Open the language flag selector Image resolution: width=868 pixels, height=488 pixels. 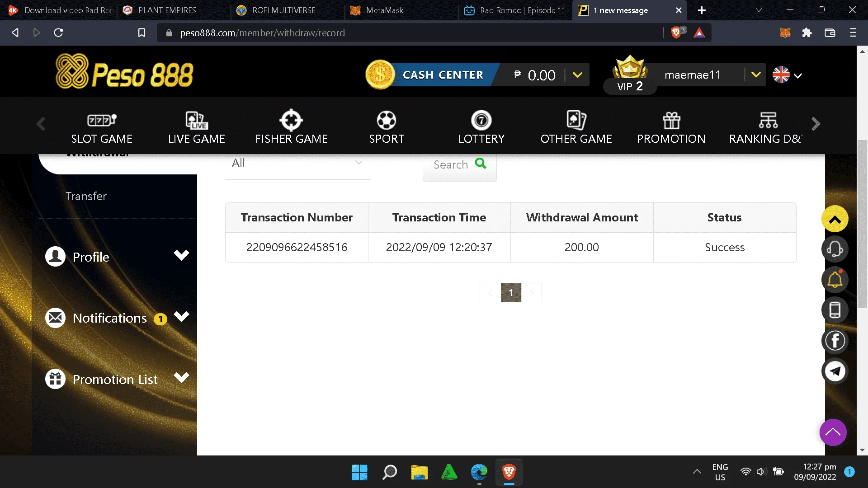(787, 75)
